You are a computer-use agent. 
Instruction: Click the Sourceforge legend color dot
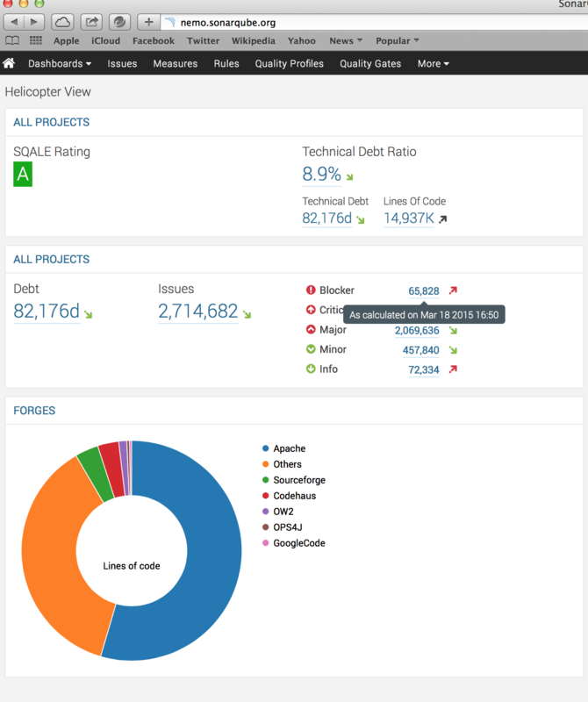[266, 480]
